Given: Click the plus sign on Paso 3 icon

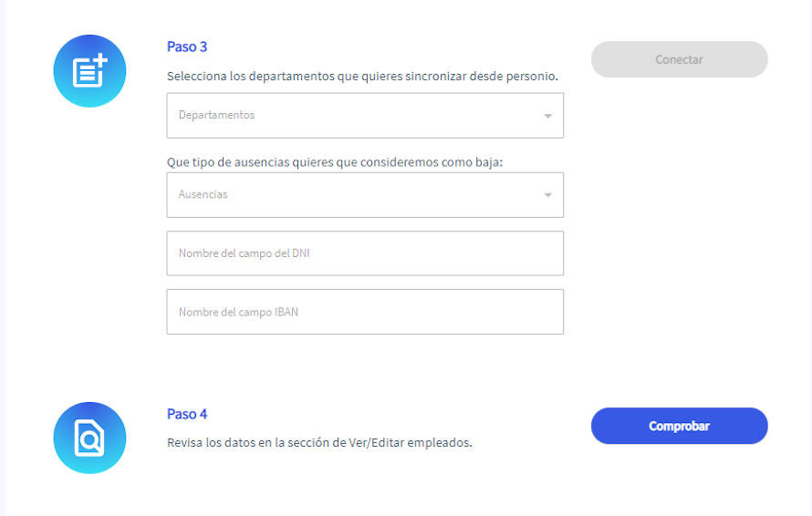Looking at the screenshot, I should 99,62.
